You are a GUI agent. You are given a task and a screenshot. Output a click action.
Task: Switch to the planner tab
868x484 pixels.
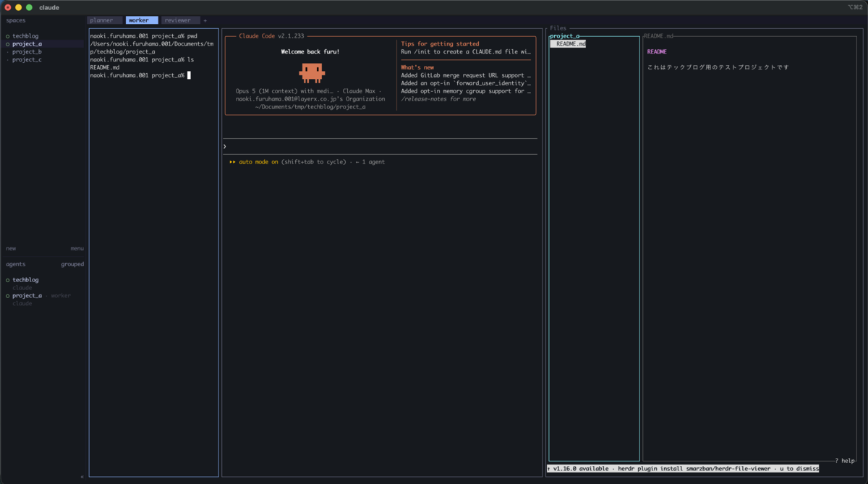click(x=105, y=20)
